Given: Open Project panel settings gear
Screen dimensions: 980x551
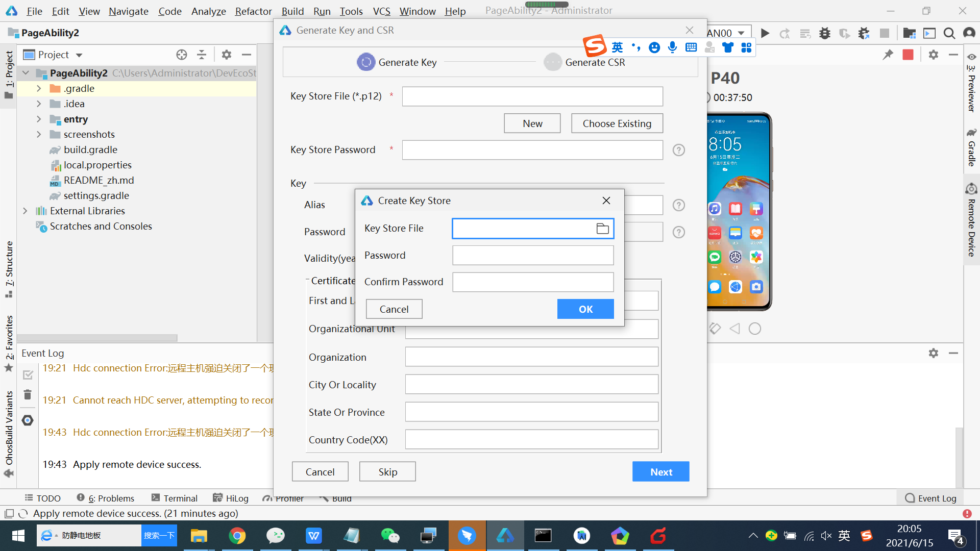Looking at the screenshot, I should [x=226, y=55].
